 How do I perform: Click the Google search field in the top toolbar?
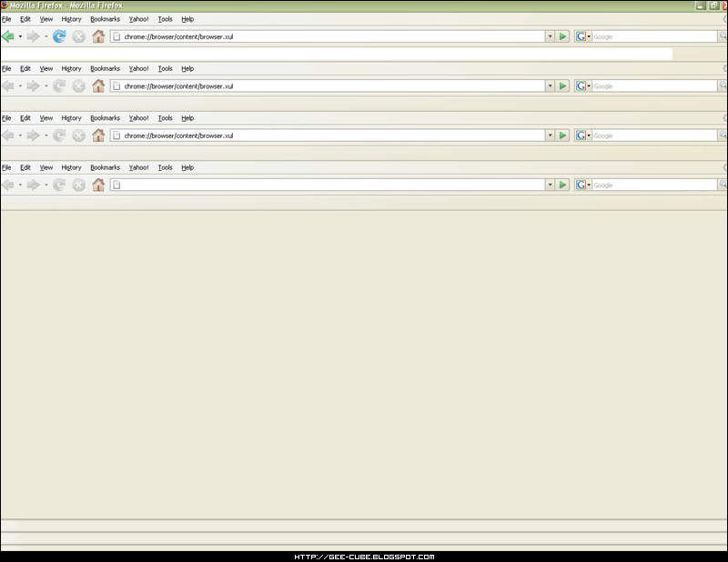click(x=654, y=36)
